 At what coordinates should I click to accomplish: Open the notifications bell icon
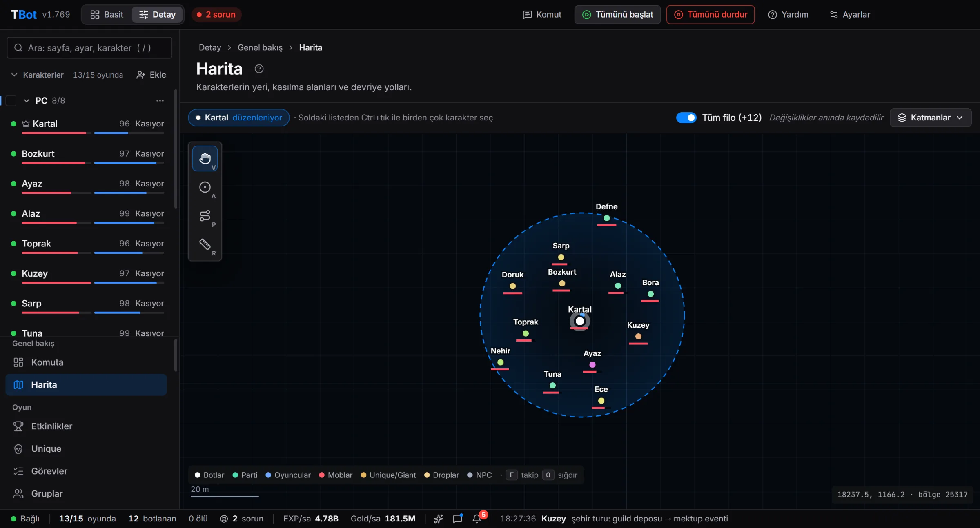(x=477, y=519)
